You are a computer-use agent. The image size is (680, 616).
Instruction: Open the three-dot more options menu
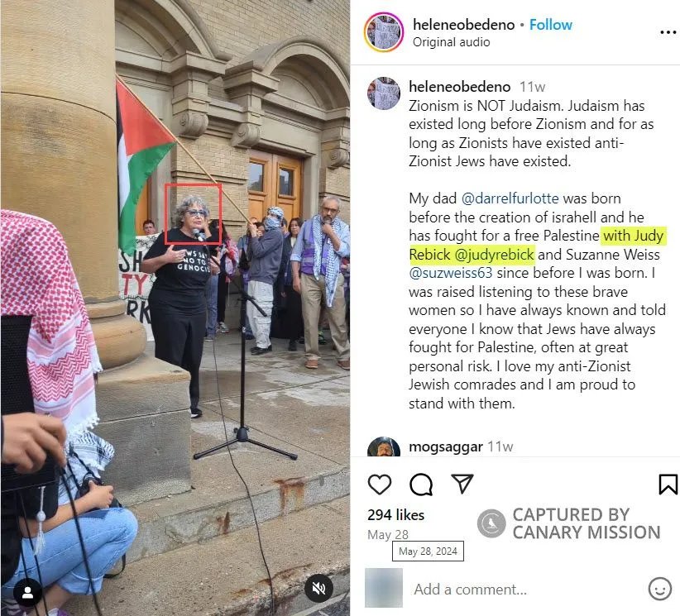[x=668, y=32]
